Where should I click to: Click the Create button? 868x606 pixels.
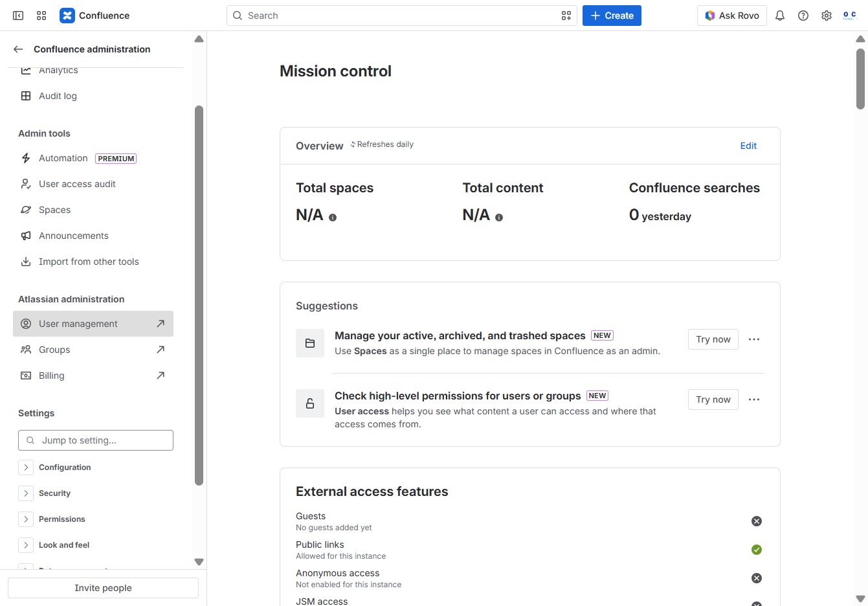point(612,16)
